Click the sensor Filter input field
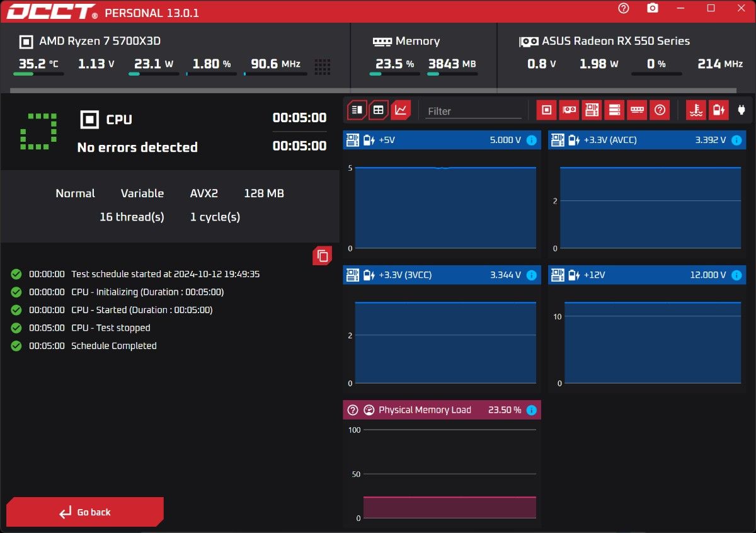Viewport: 756px width, 533px height. click(474, 111)
